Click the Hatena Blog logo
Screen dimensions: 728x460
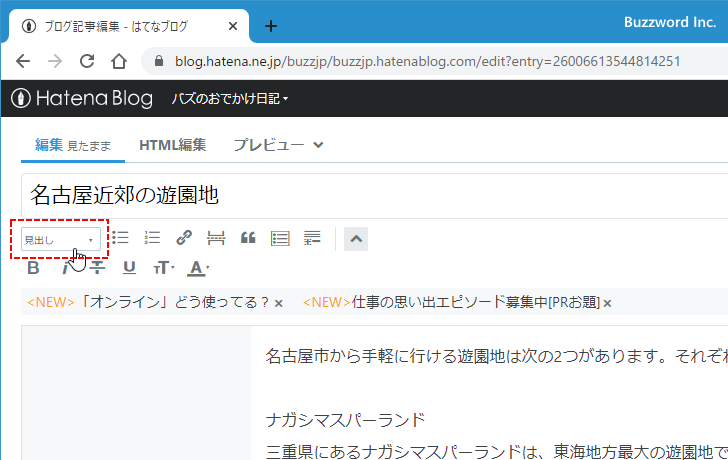point(82,98)
